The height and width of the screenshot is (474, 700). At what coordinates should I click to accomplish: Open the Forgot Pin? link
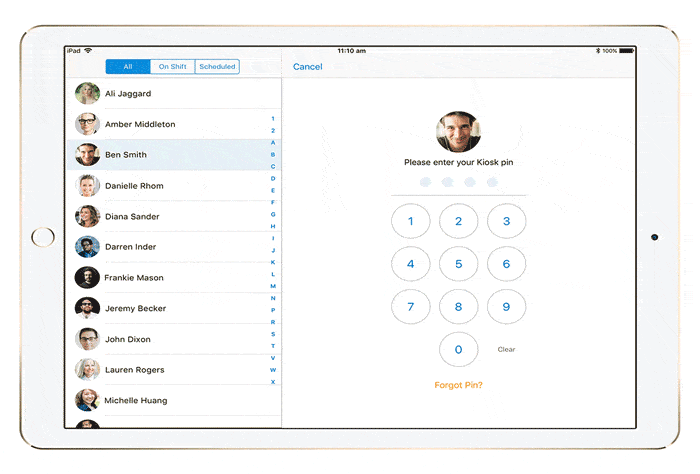458,385
